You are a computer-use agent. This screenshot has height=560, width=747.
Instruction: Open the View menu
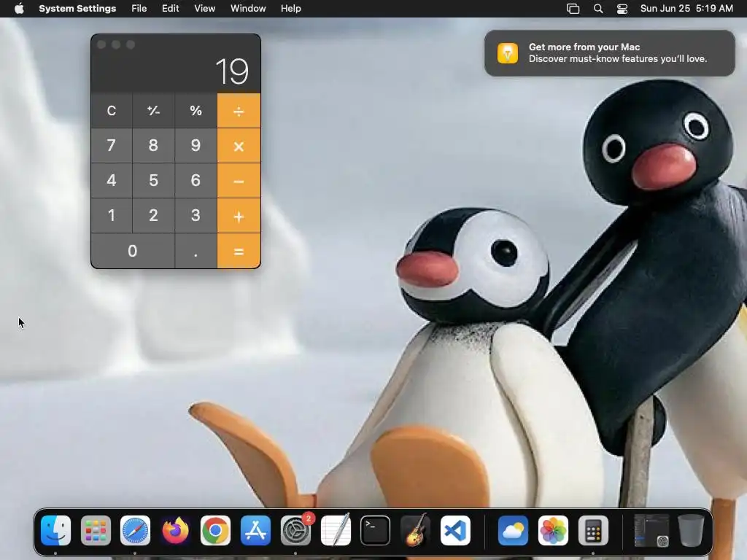tap(204, 9)
